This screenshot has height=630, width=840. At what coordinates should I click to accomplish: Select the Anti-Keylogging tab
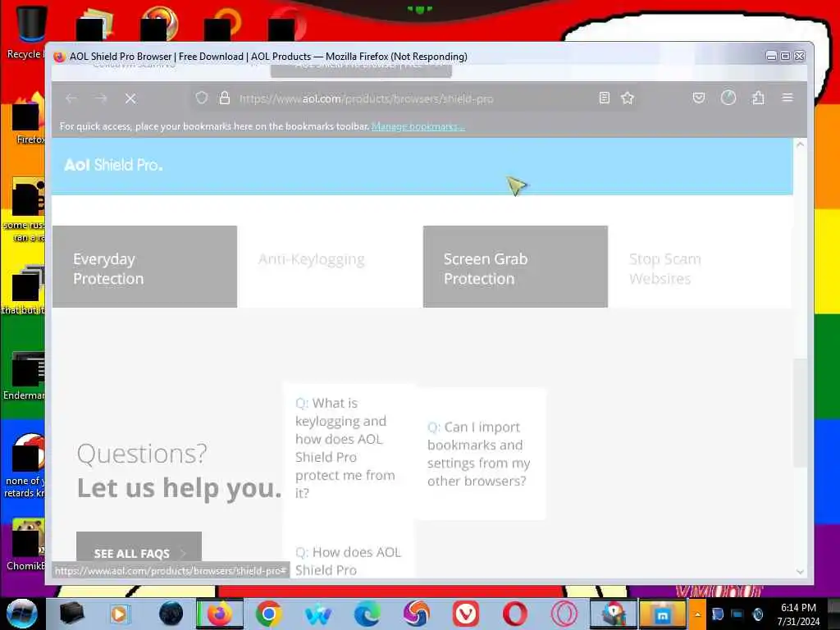pyautogui.click(x=330, y=267)
